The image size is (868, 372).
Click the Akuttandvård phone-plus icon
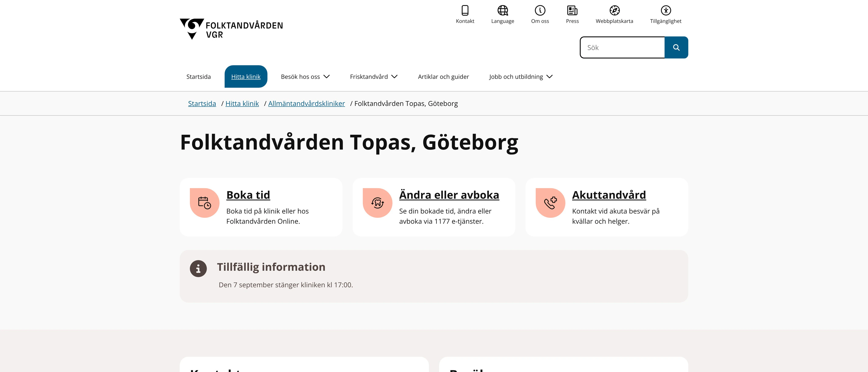[550, 203]
